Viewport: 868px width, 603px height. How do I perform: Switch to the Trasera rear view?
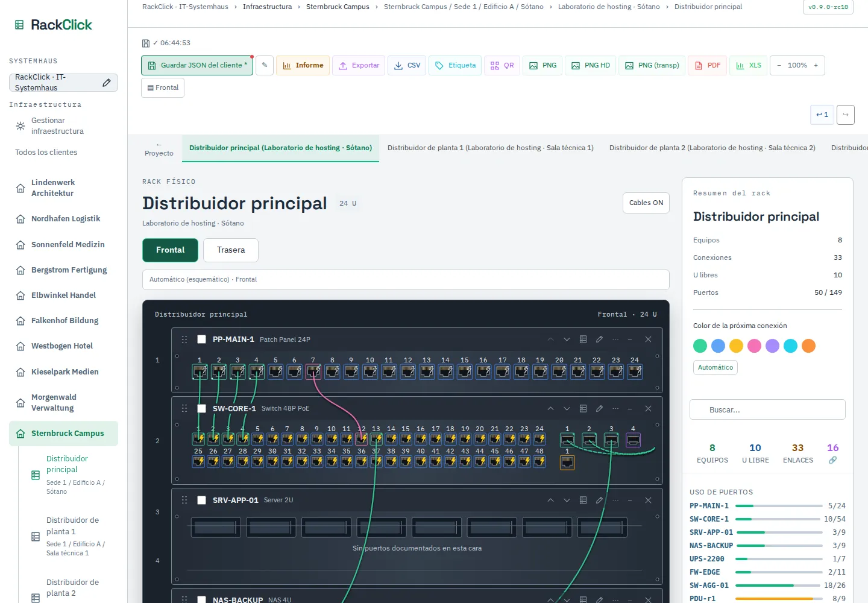231,250
